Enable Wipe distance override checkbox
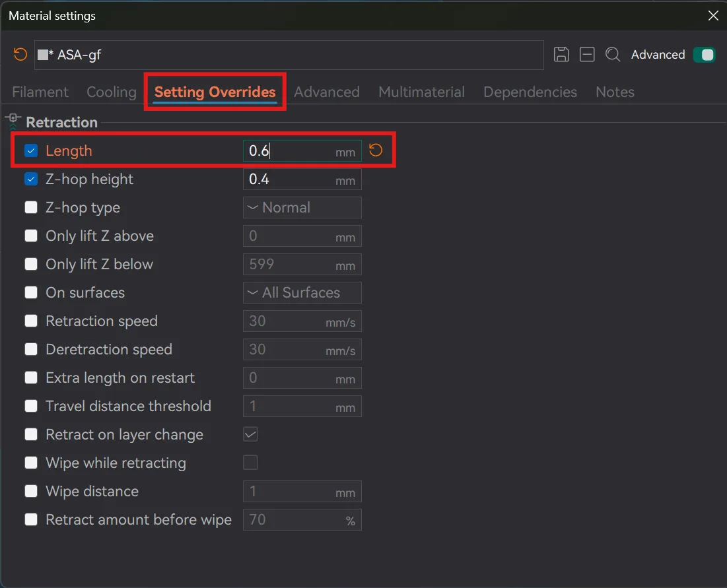Viewport: 727px width, 588px height. click(31, 491)
